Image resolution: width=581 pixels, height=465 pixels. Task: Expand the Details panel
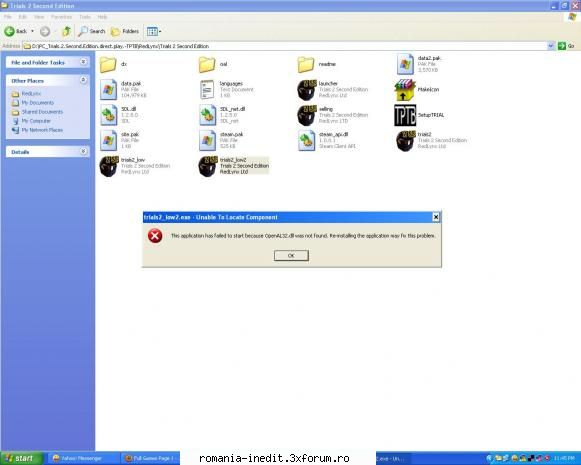click(83, 152)
